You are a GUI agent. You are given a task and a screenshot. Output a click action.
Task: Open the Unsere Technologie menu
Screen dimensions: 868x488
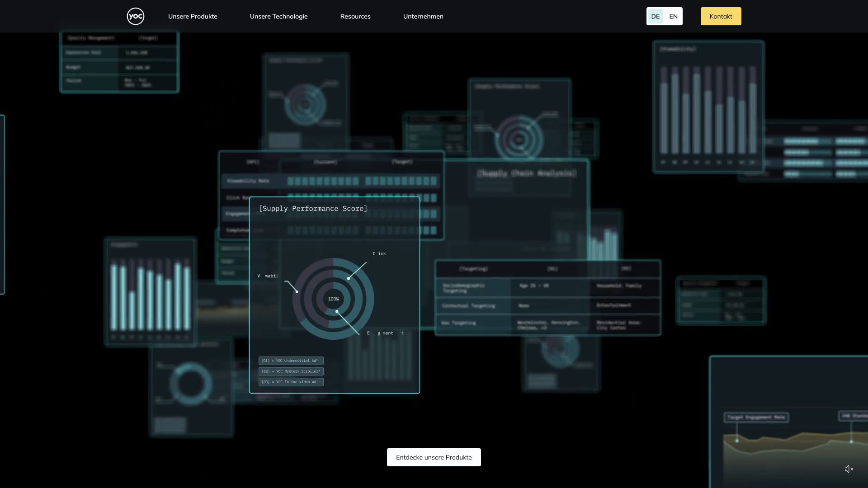(278, 16)
